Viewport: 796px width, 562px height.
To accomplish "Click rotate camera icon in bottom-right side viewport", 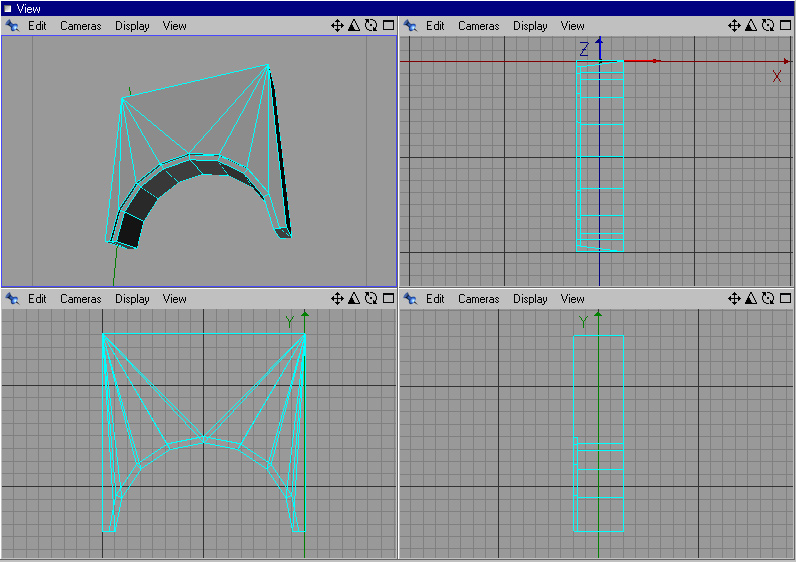I will (x=768, y=299).
